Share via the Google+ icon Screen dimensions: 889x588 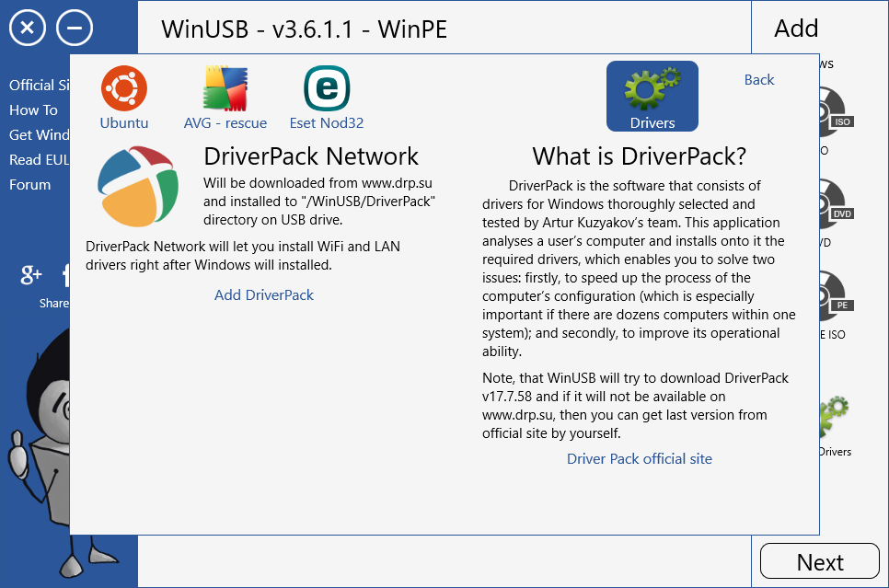pos(32,273)
